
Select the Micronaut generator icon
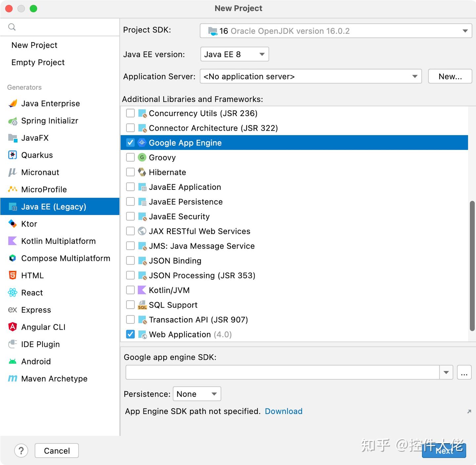coord(13,172)
